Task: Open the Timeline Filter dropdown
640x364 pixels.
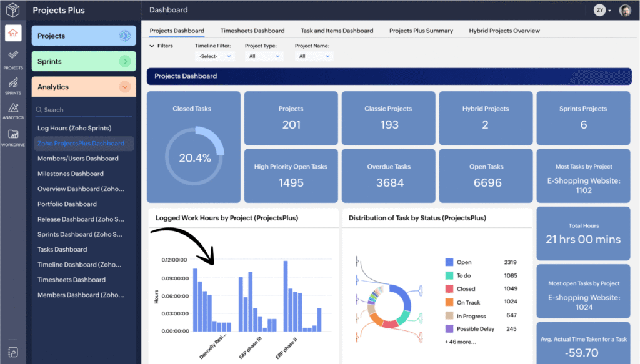Action: [214, 56]
